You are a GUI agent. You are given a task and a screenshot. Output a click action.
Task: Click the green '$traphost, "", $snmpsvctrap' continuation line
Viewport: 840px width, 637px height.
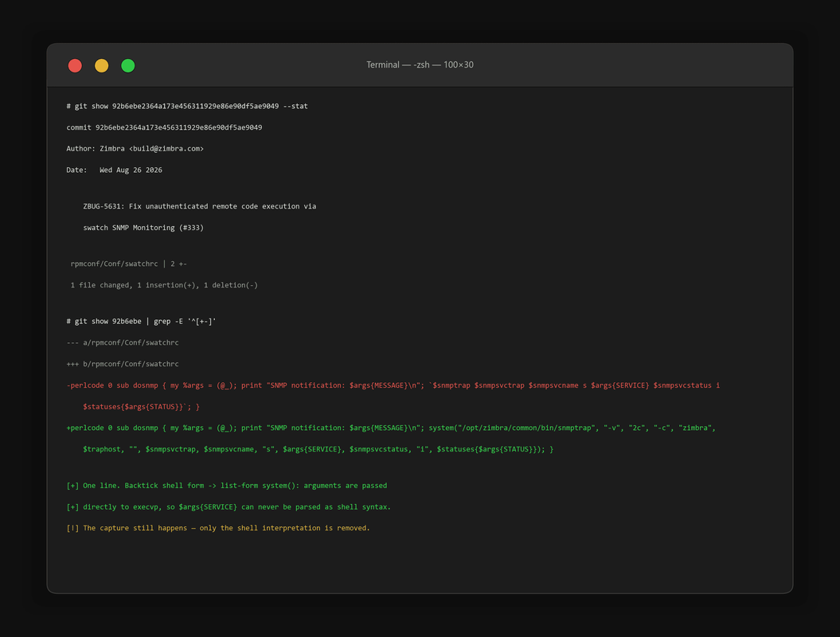[x=318, y=449]
